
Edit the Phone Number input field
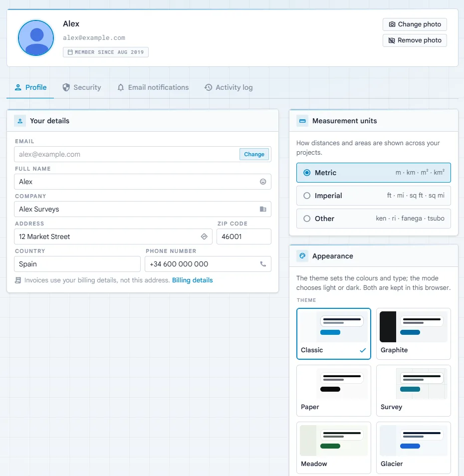[x=208, y=264]
